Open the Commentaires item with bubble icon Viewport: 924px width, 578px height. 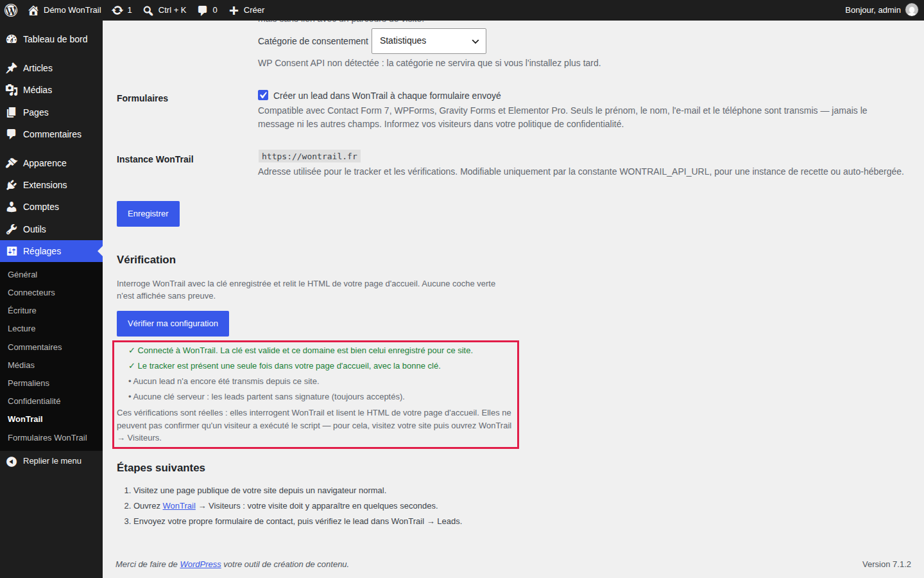pyautogui.click(x=51, y=134)
